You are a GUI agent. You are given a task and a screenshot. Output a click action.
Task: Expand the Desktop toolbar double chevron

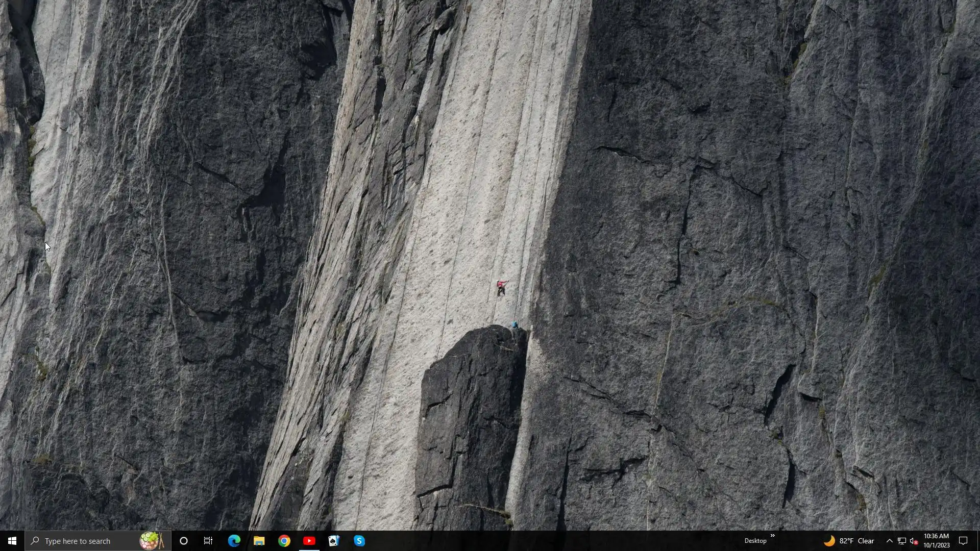tap(772, 536)
